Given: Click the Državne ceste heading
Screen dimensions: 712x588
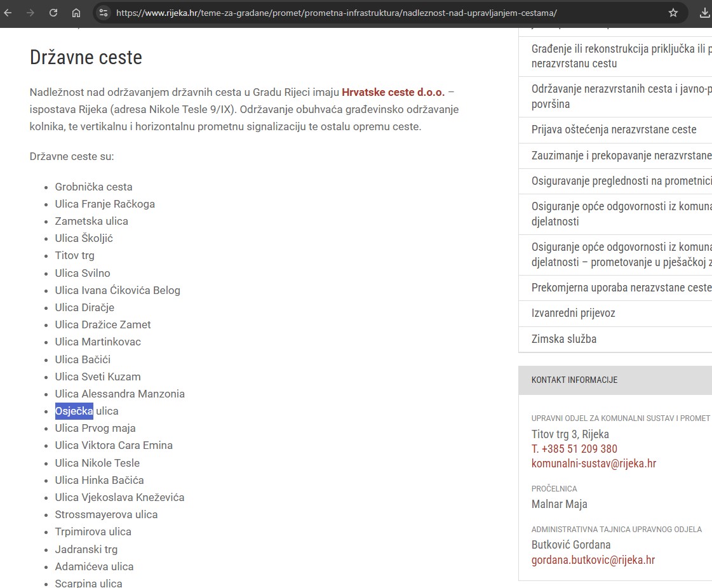Looking at the screenshot, I should tap(86, 58).
